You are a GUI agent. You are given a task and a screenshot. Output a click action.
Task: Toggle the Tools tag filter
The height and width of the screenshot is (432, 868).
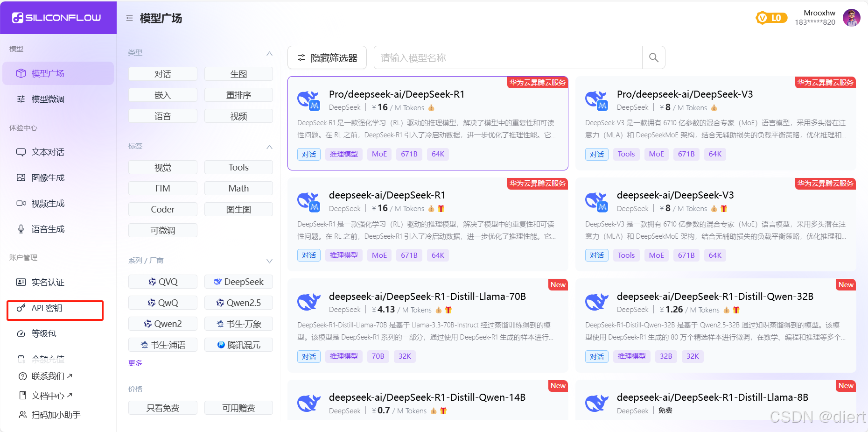click(238, 167)
